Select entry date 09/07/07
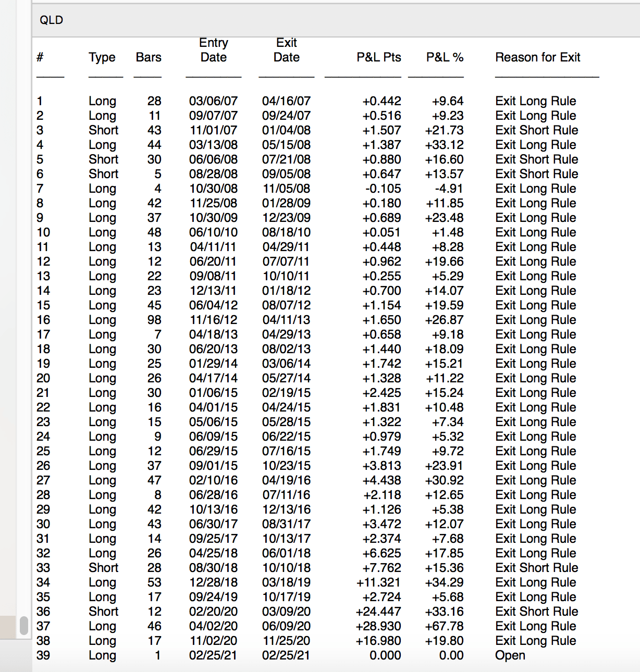640x672 pixels. pos(213,116)
